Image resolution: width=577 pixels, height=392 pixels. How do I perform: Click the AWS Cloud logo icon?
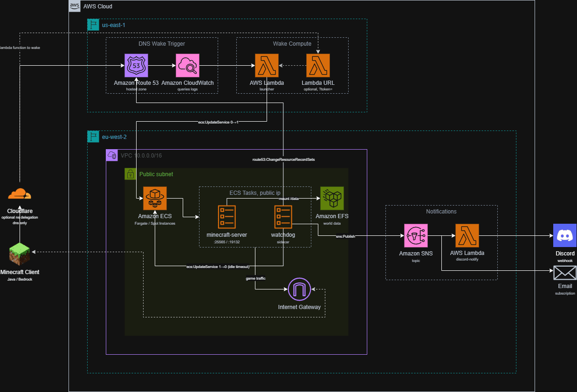click(75, 6)
